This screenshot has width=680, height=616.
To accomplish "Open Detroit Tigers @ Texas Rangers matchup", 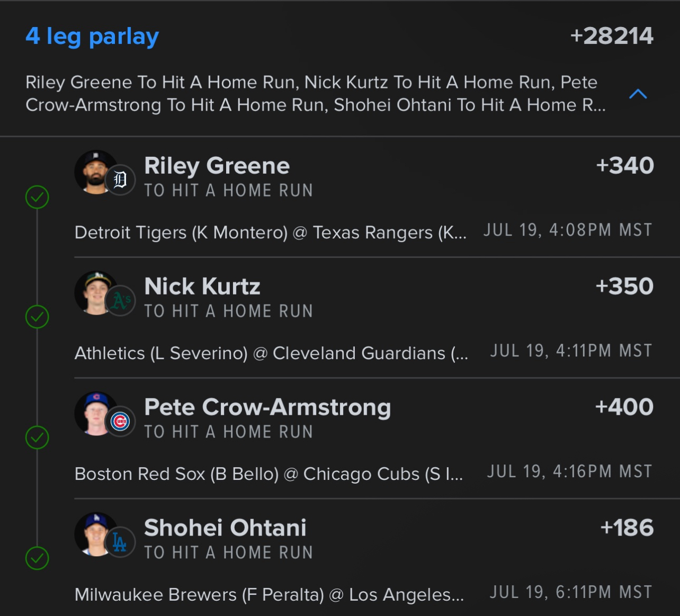I will point(271,233).
